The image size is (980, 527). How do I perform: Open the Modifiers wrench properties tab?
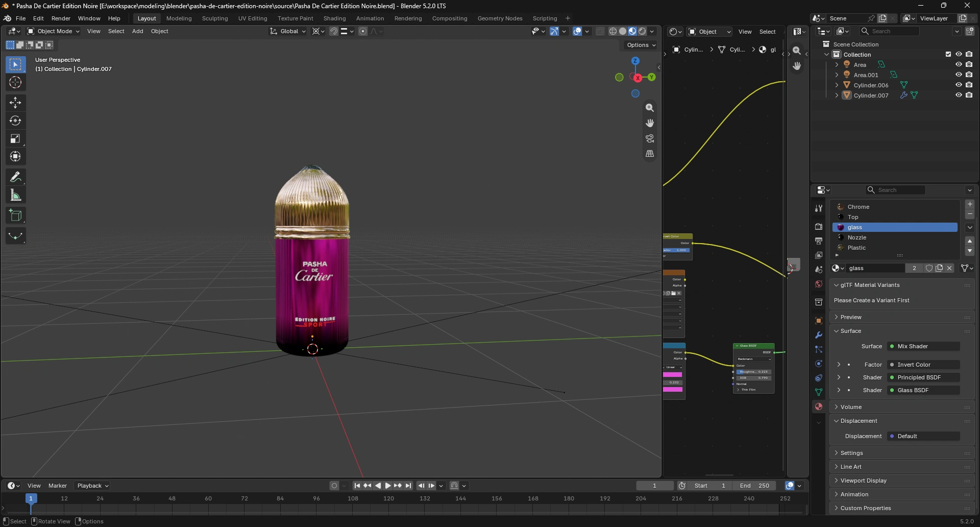[x=819, y=335]
